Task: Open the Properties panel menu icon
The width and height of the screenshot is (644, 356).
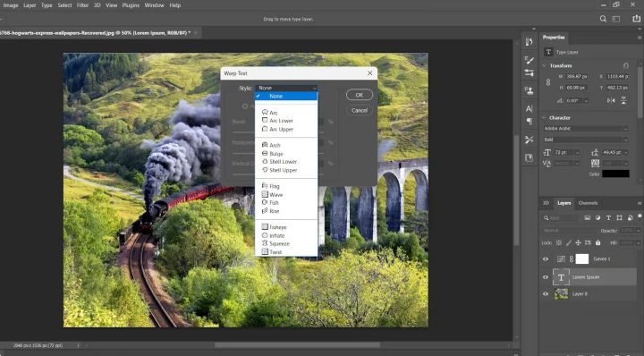Action: (x=639, y=38)
